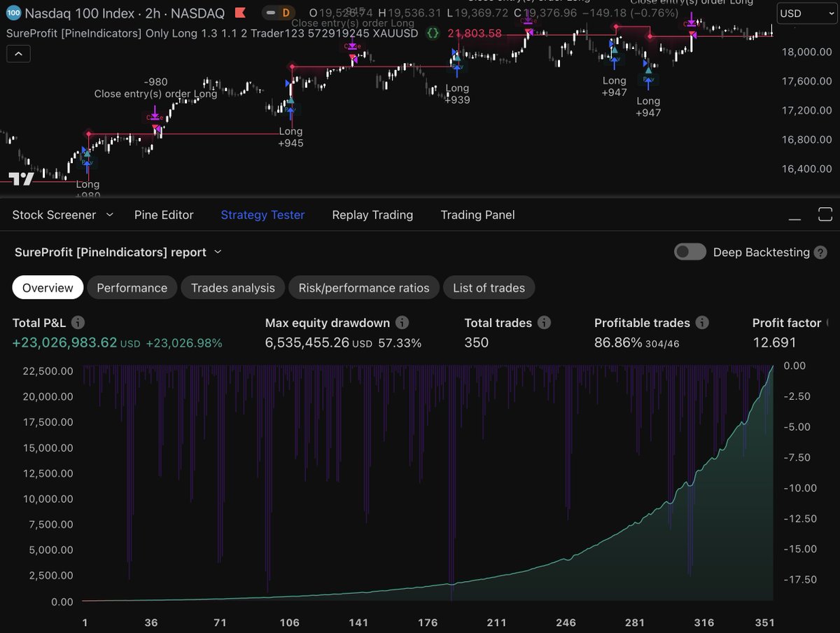This screenshot has width=840, height=633.
Task: Select the Overview report tab
Action: 48,288
